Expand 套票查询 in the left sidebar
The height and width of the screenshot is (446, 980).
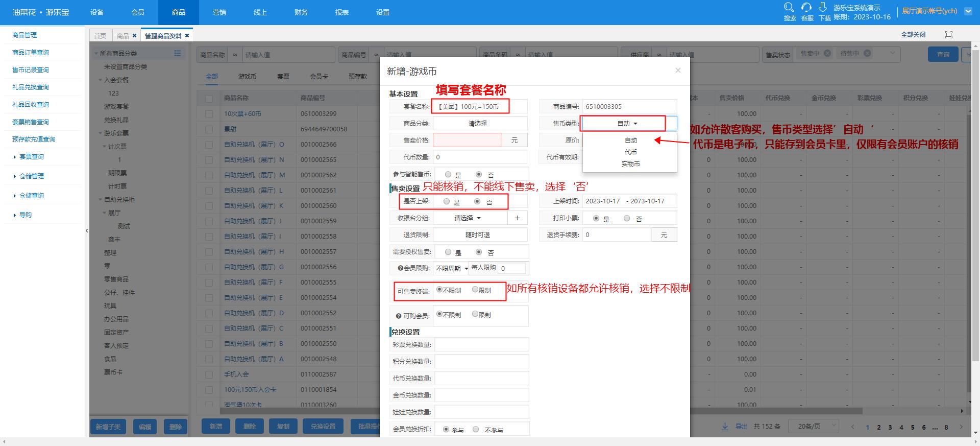click(x=31, y=157)
